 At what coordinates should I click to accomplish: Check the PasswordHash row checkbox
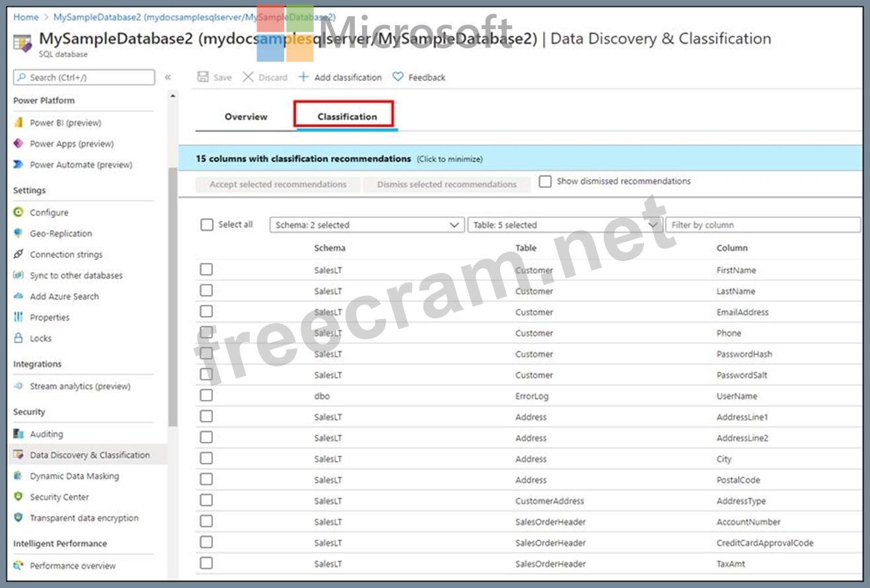pos(206,353)
